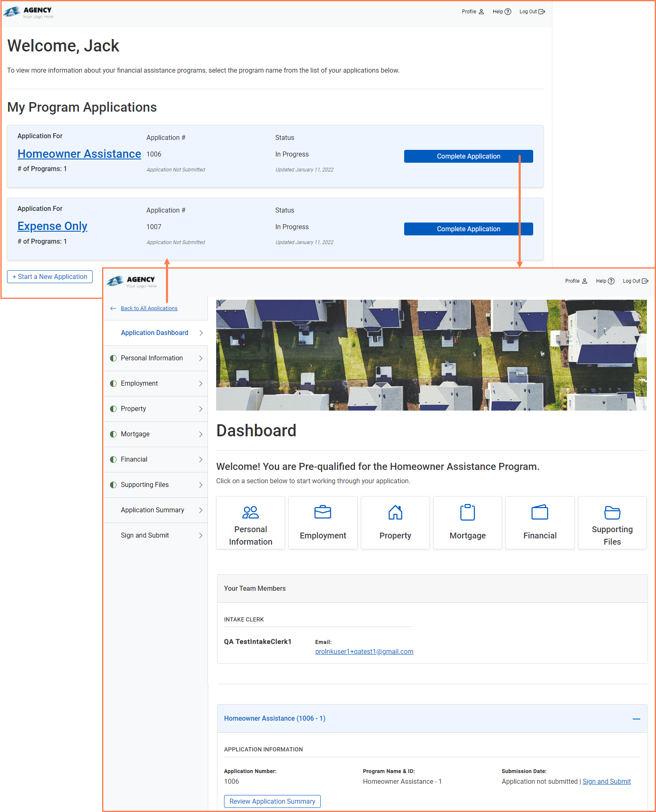
Task: Click the intake clerk's email address link
Action: [364, 652]
